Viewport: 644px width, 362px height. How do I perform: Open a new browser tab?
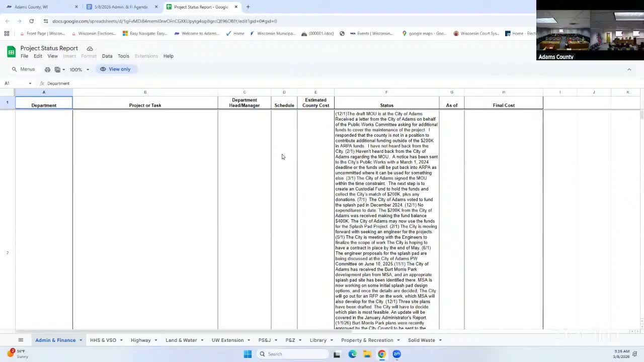[x=248, y=7]
